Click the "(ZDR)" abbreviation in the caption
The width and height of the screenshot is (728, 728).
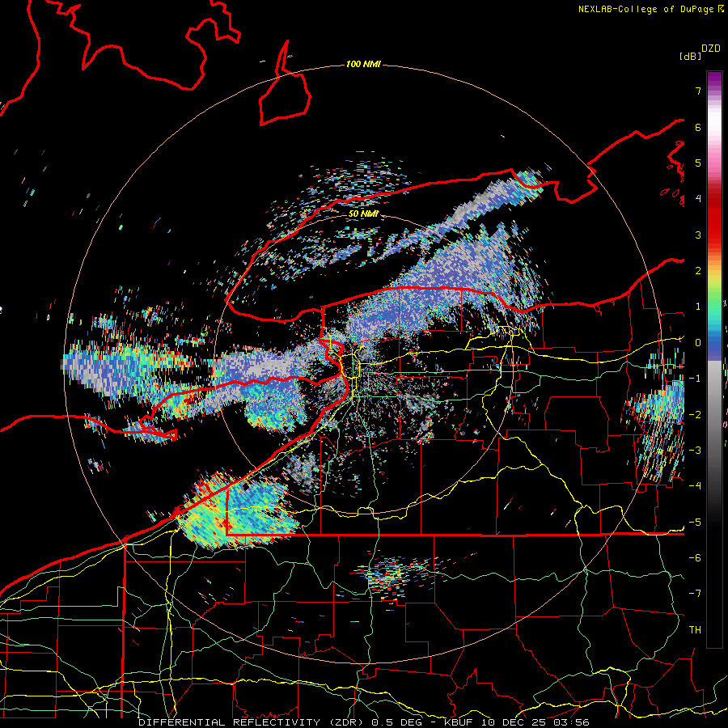[x=347, y=722]
